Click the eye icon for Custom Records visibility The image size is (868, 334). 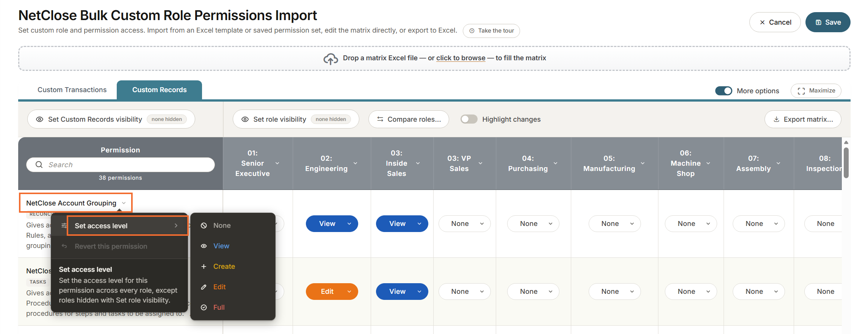(x=39, y=119)
